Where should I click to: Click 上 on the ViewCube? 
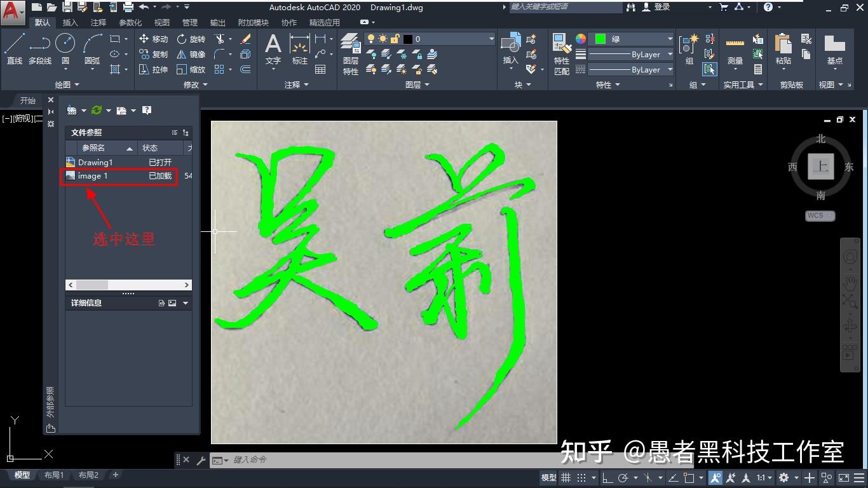[x=820, y=166]
